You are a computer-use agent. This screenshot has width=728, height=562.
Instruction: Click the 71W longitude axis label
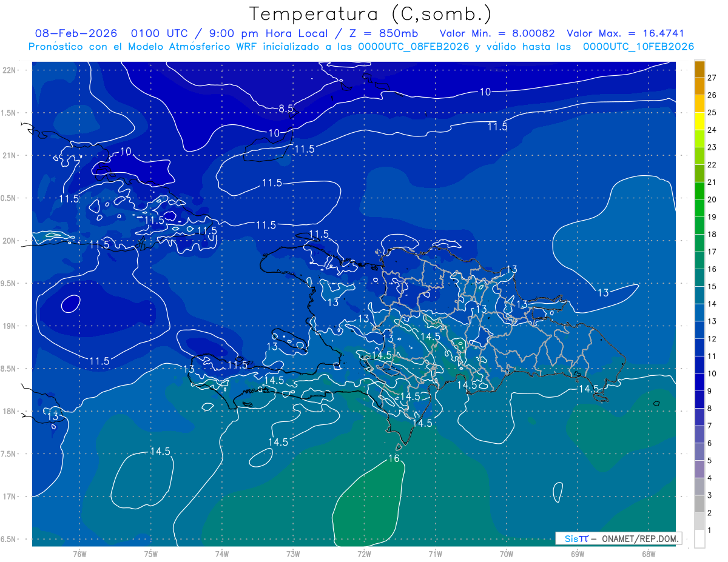435,554
